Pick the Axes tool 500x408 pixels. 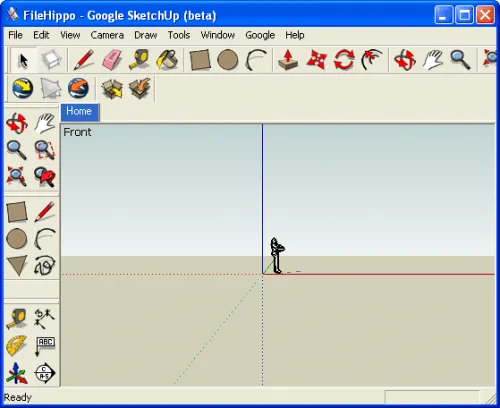(17, 373)
